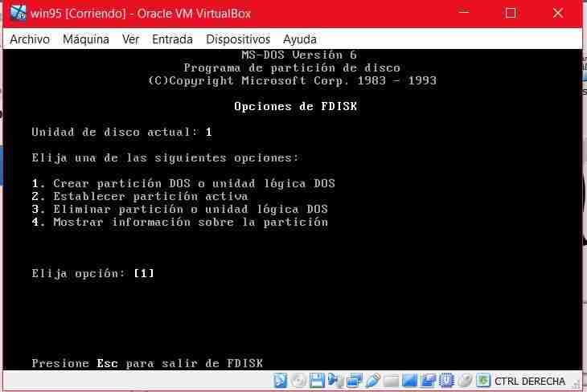The width and height of the screenshot is (587, 392).
Task: Click option 4 Mostrar información line
Action: (179, 223)
